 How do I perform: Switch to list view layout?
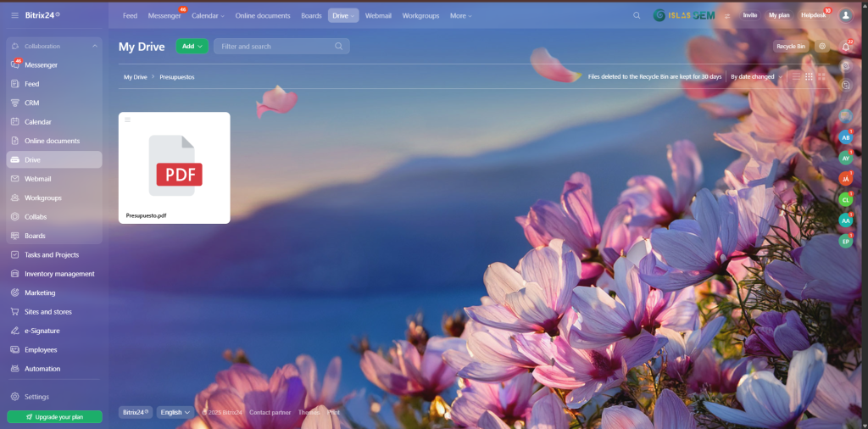[796, 76]
